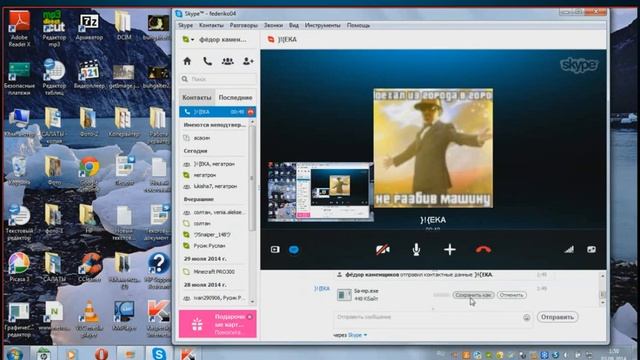Open the Adobe Reader X desktop icon

pyautogui.click(x=19, y=29)
